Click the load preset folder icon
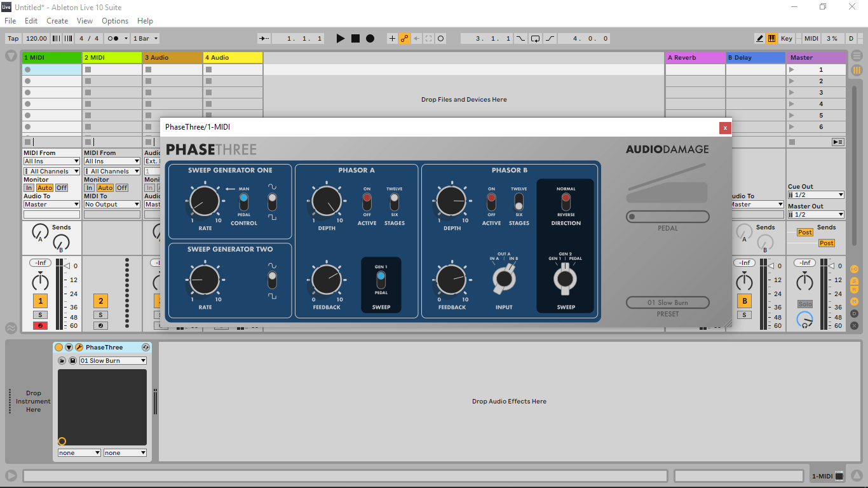868x488 pixels. 62,361
